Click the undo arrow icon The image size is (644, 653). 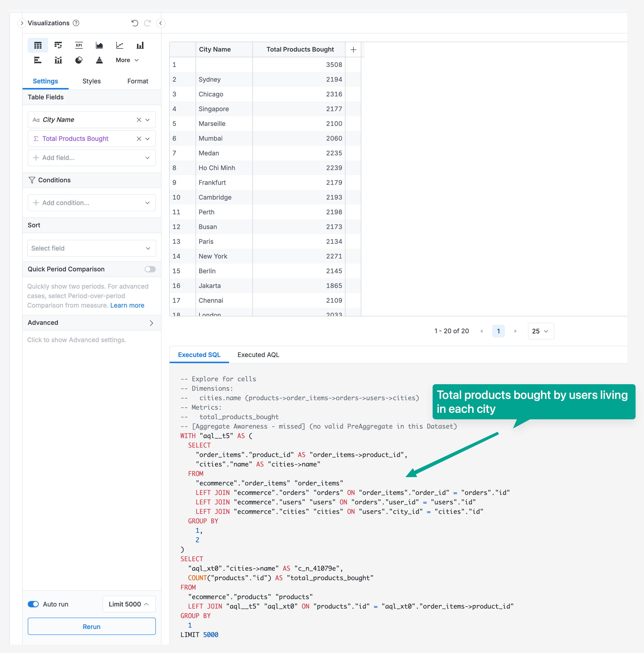(x=135, y=23)
